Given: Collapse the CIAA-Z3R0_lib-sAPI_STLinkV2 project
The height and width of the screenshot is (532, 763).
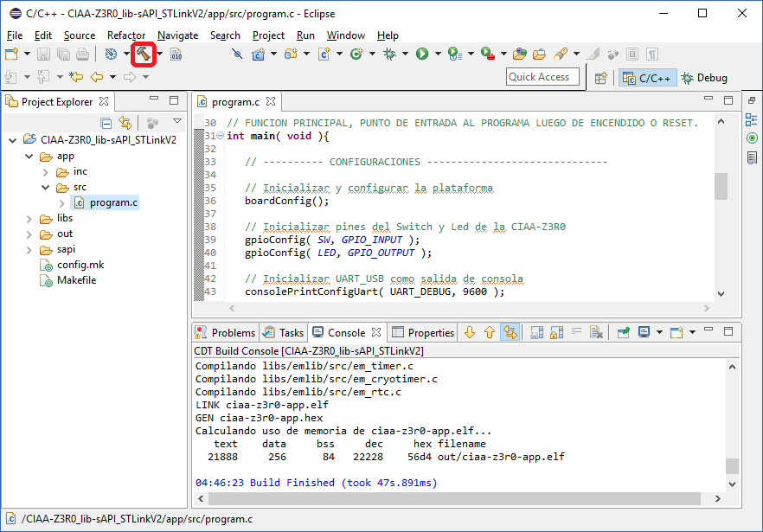Looking at the screenshot, I should click(13, 140).
